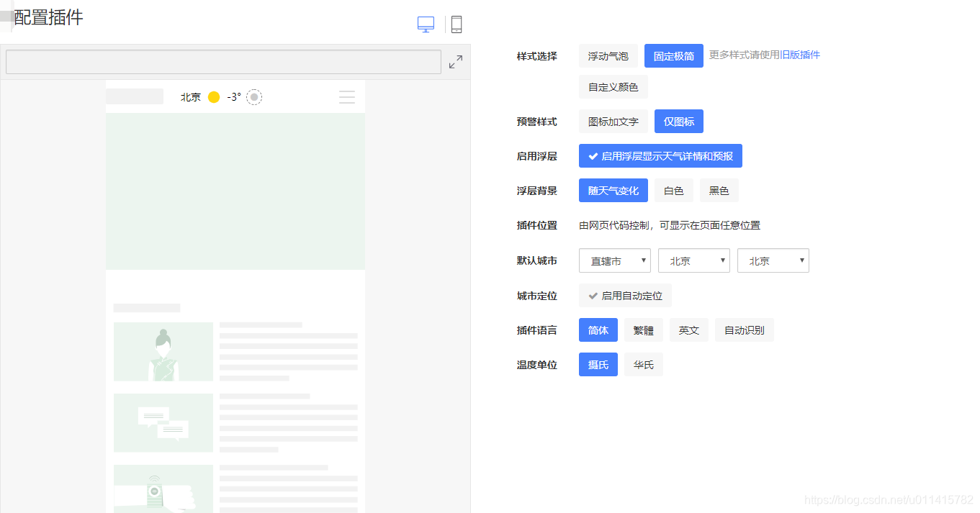Click the chat bubbles thumbnail in preview

[163, 423]
